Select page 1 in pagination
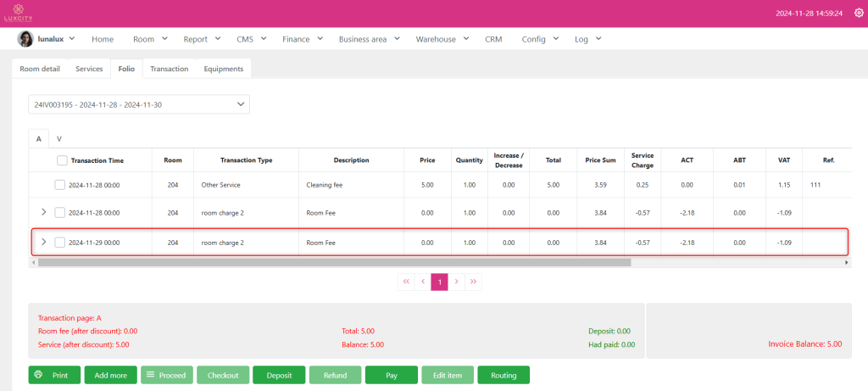 tap(439, 282)
